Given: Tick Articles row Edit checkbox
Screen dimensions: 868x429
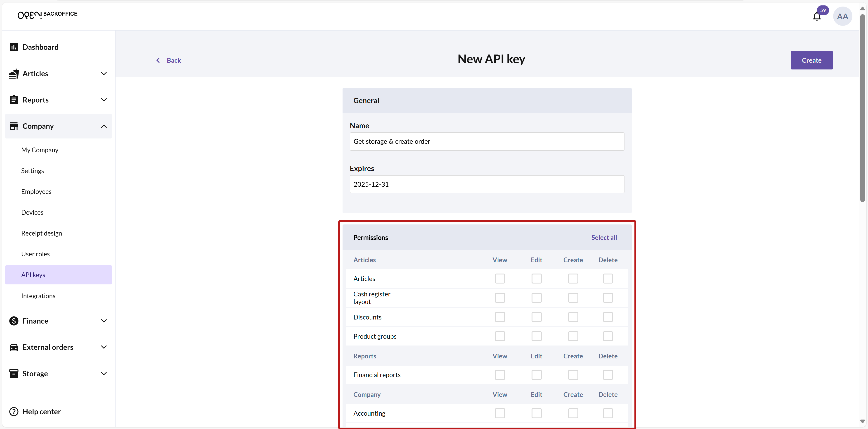Looking at the screenshot, I should click(x=537, y=279).
